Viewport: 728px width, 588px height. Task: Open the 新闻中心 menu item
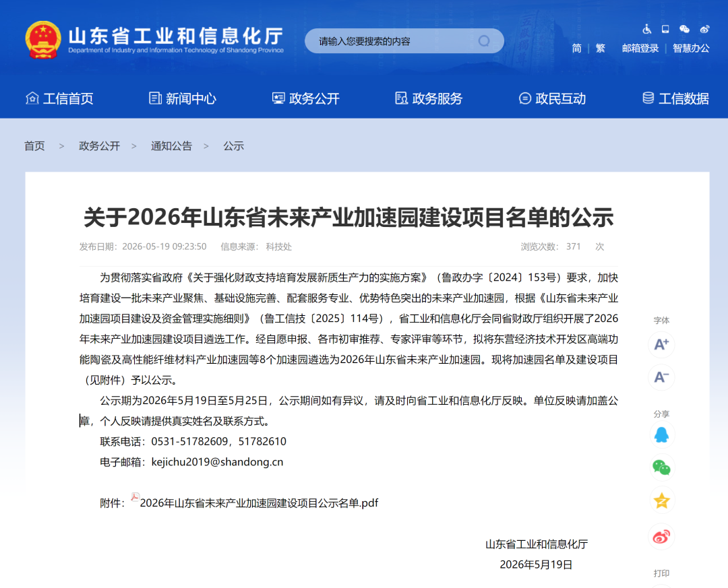click(191, 98)
